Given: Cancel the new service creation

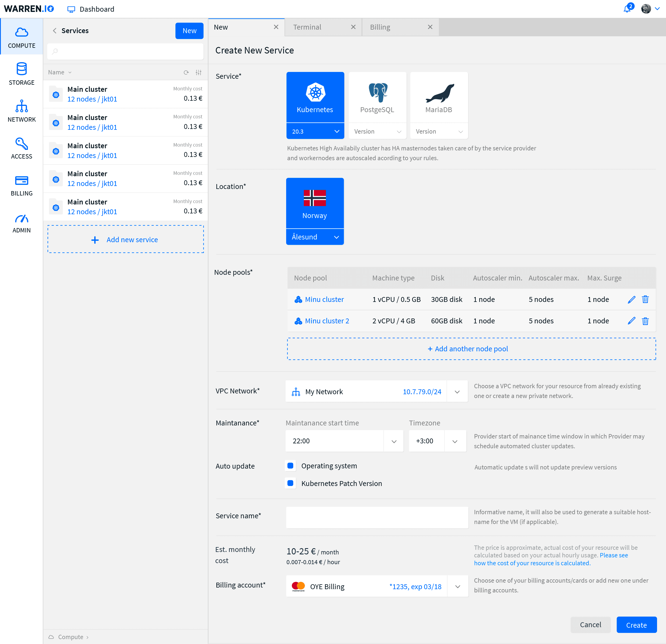Looking at the screenshot, I should 590,625.
